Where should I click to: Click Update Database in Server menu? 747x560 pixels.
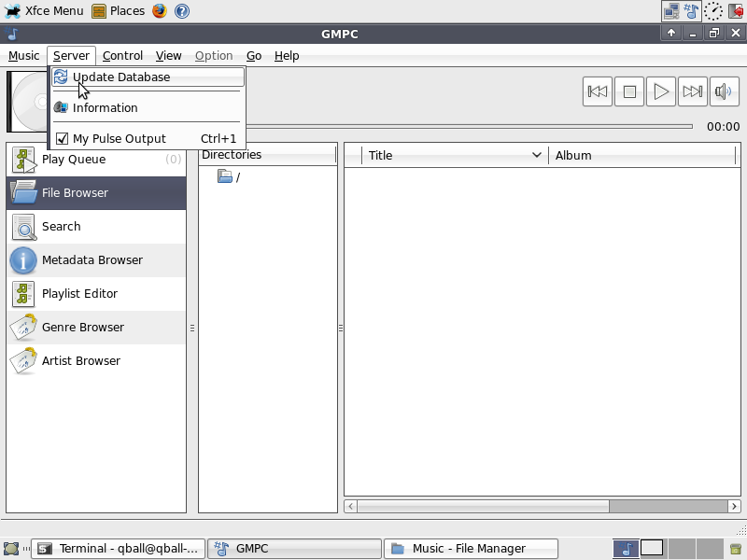tap(148, 77)
